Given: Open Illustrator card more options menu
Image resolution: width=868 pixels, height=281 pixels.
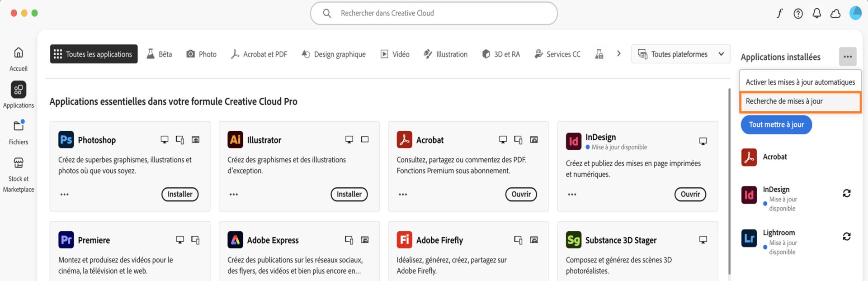Looking at the screenshot, I should (x=234, y=195).
